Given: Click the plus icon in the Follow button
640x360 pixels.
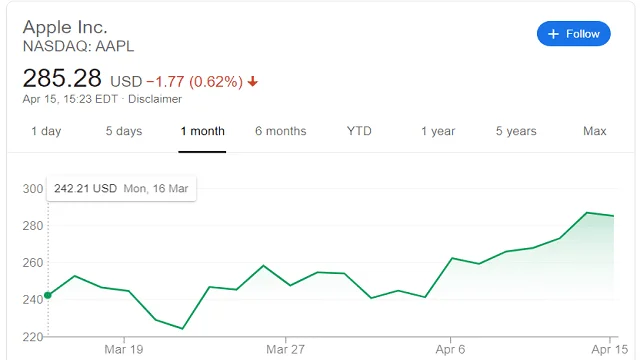Looking at the screenshot, I should click(553, 34).
